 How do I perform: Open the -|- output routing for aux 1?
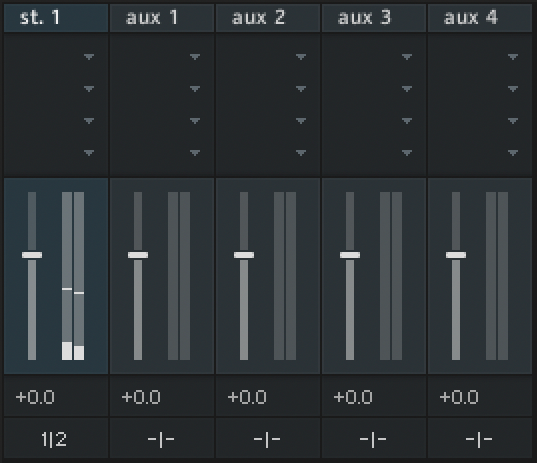pos(162,439)
